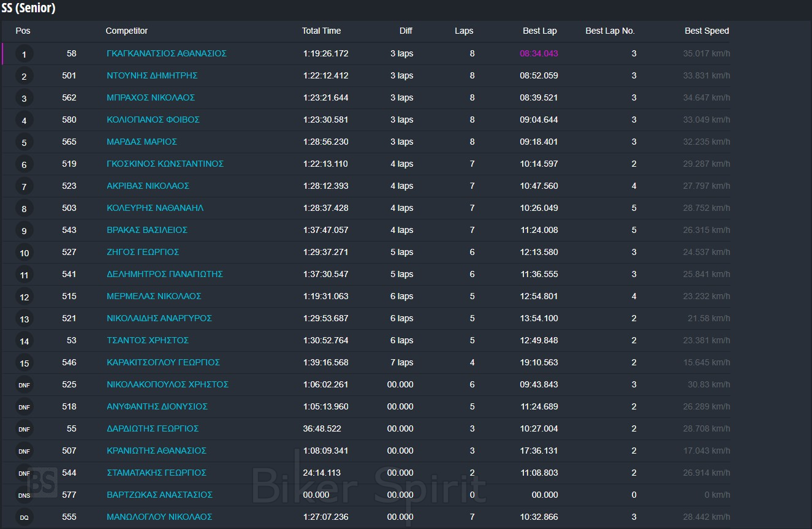Click DNF badge for competitor 525
This screenshot has height=529, width=812.
coord(24,385)
